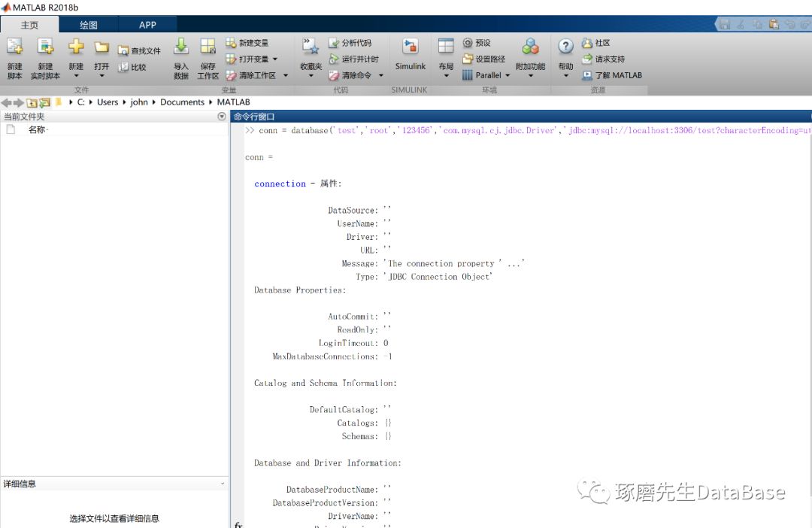Click the john folder in address path
The image size is (812, 528).
[x=139, y=102]
